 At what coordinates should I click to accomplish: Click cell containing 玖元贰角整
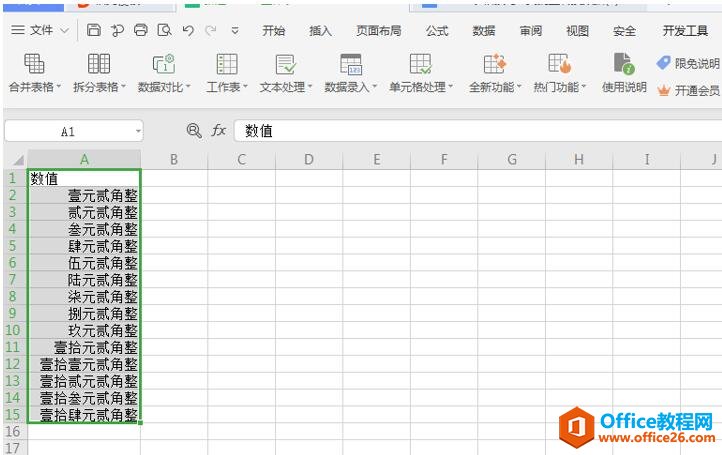[x=84, y=330]
